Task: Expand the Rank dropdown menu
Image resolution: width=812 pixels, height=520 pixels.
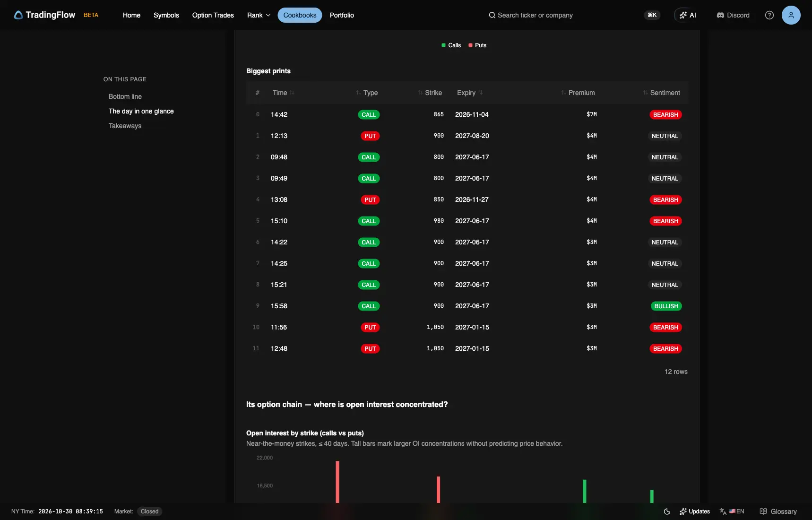Action: click(x=259, y=15)
